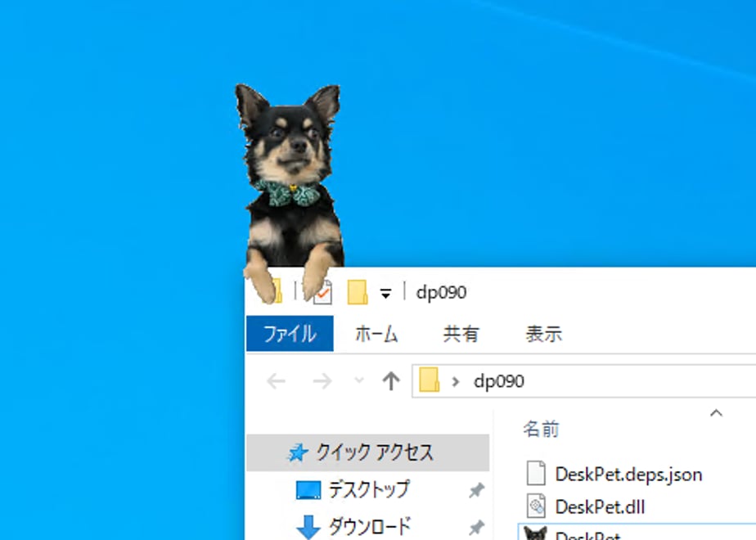The image size is (756, 540).
Task: Click the Downloads blue arrow icon
Action: (x=308, y=527)
